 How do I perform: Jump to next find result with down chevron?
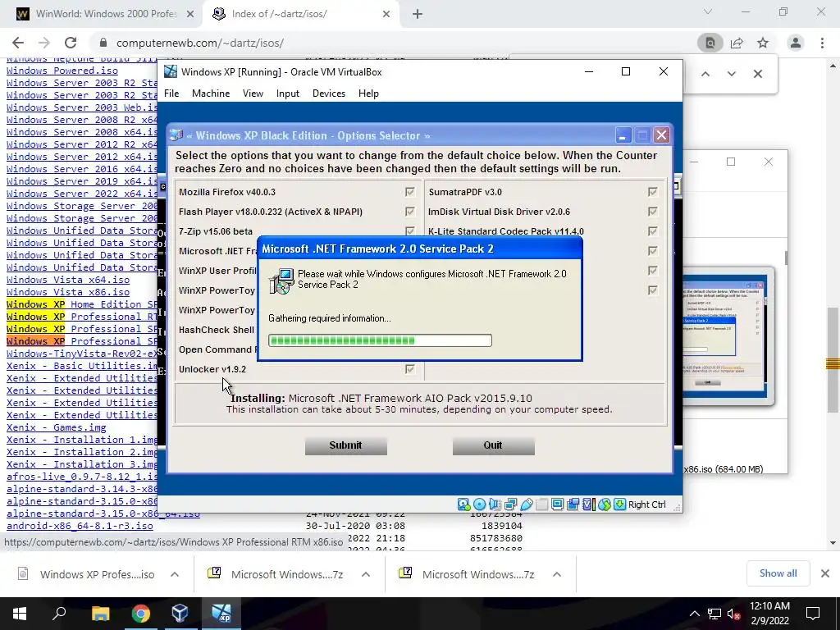click(731, 74)
